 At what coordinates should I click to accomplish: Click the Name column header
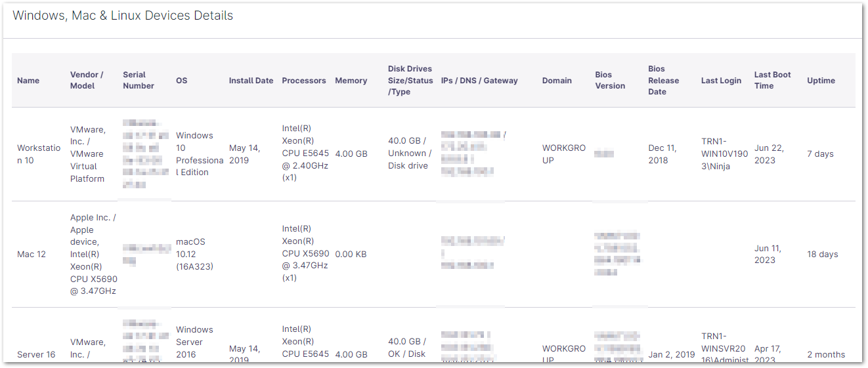coord(28,81)
